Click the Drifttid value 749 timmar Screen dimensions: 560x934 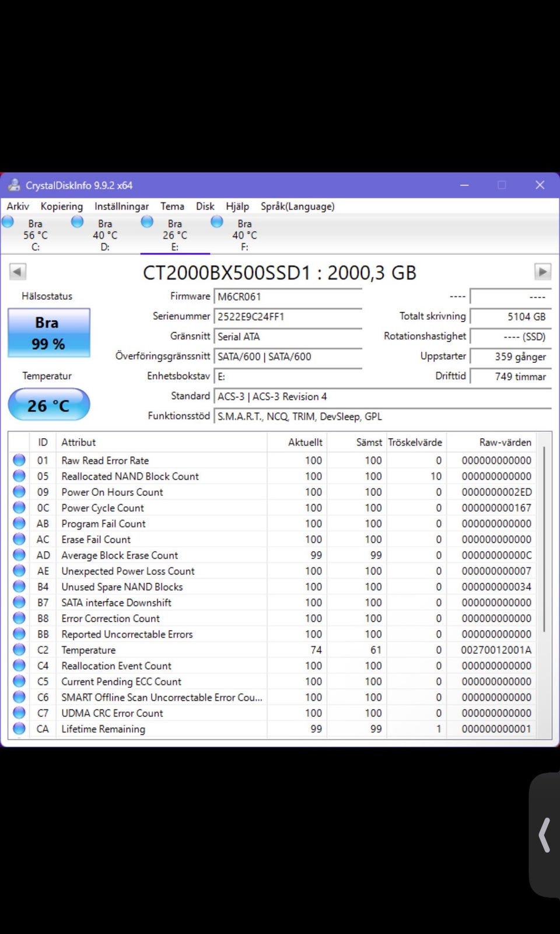(510, 376)
